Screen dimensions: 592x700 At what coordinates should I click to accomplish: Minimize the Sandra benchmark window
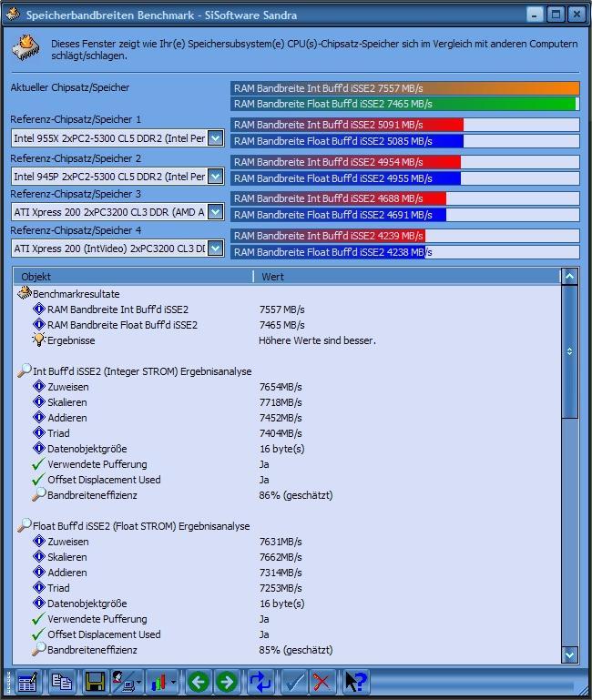pyautogui.click(x=535, y=15)
